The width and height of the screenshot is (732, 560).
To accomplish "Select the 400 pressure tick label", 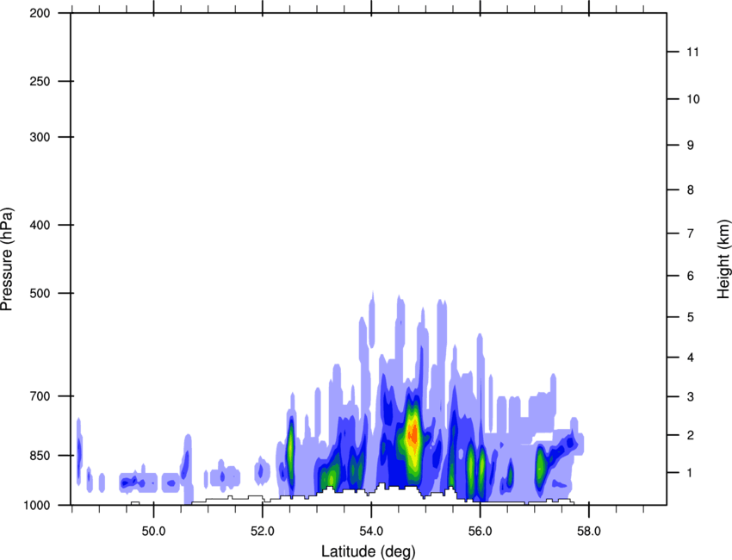I will [x=40, y=225].
